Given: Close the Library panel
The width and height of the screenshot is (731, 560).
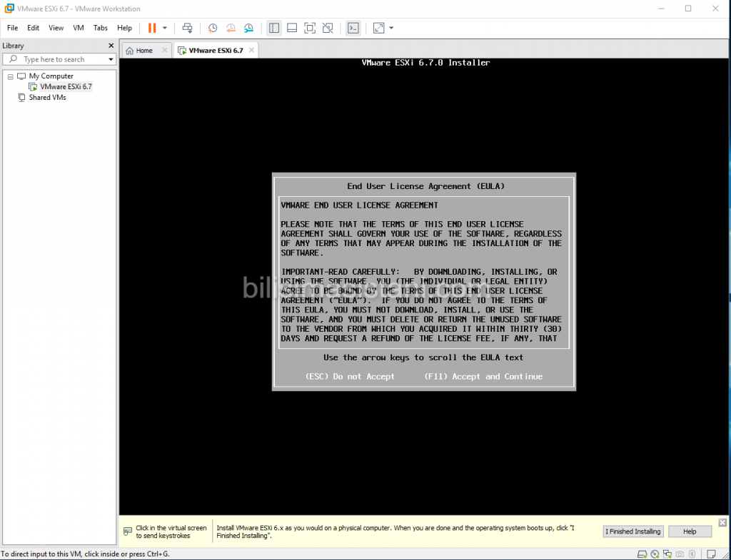Looking at the screenshot, I should [x=111, y=46].
